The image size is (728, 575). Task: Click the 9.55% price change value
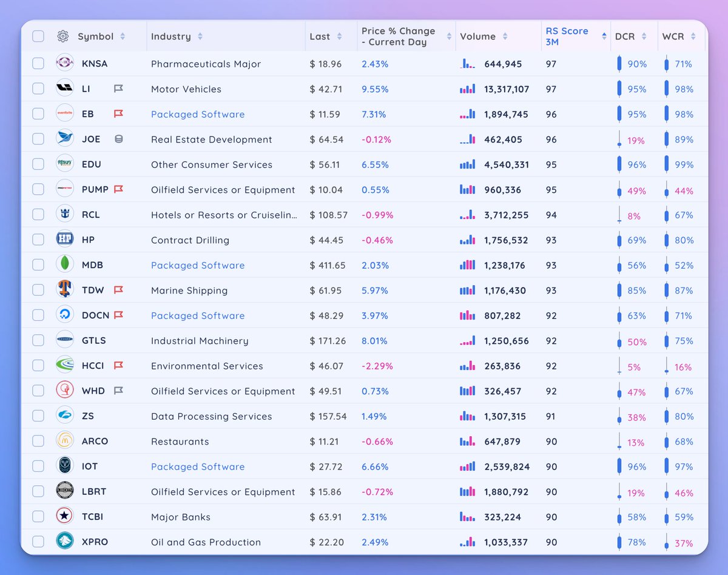pyautogui.click(x=375, y=89)
